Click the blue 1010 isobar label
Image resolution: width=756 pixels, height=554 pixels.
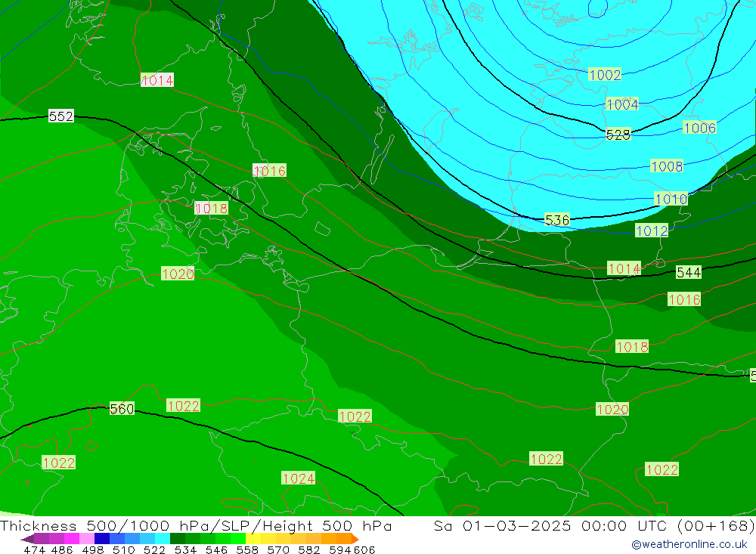coord(671,199)
